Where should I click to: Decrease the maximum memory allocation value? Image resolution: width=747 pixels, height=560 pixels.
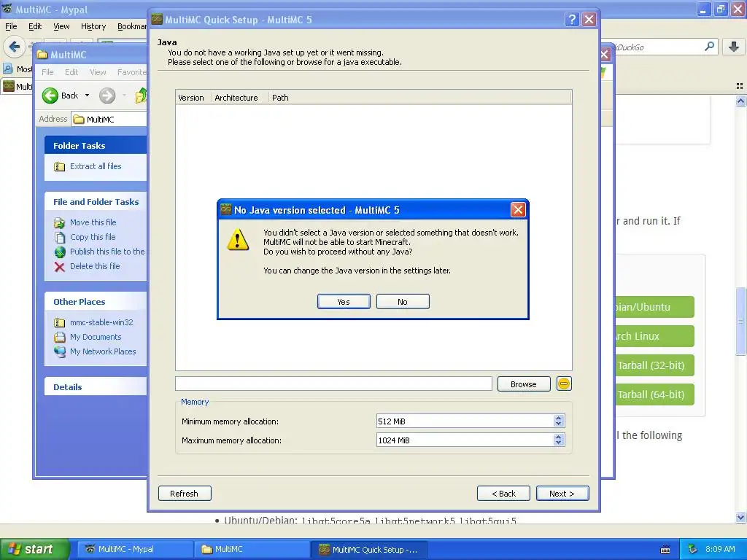pos(559,443)
